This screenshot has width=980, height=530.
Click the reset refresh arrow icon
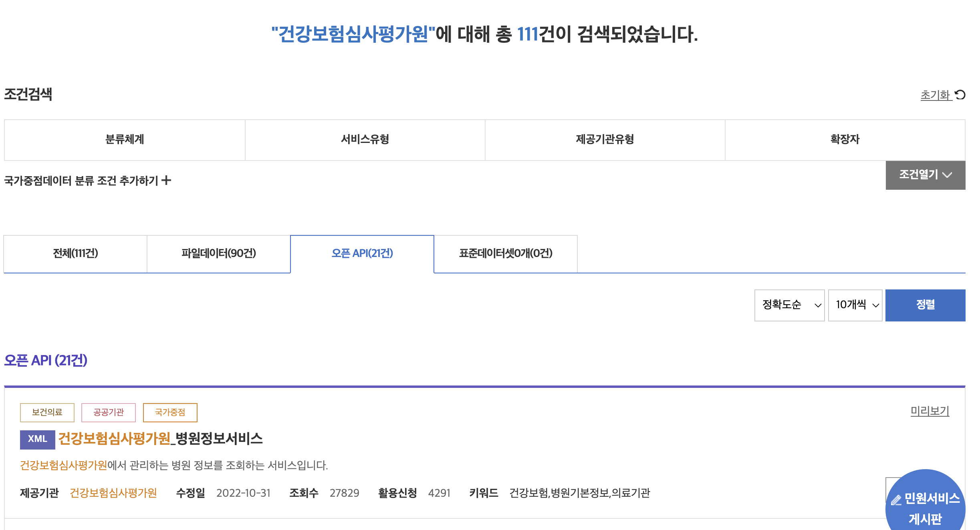coord(960,95)
